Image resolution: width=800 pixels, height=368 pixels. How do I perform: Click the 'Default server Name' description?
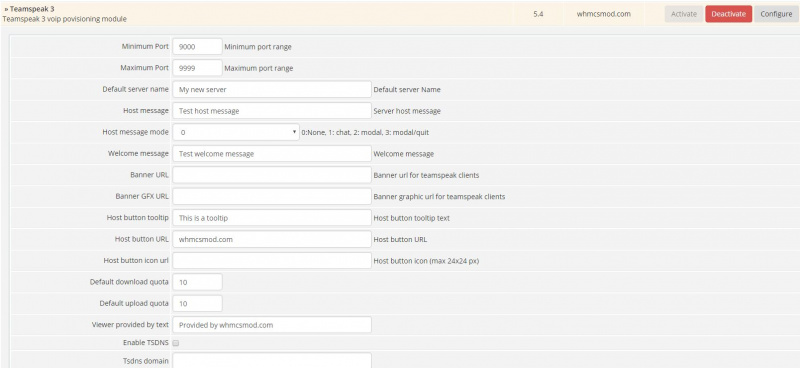tap(407, 89)
